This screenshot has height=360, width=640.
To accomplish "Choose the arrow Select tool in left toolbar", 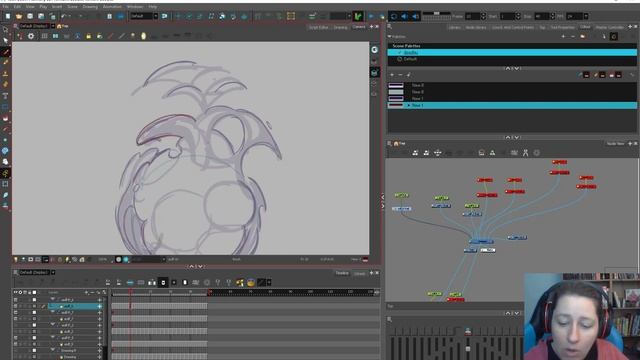I will 5,40.
